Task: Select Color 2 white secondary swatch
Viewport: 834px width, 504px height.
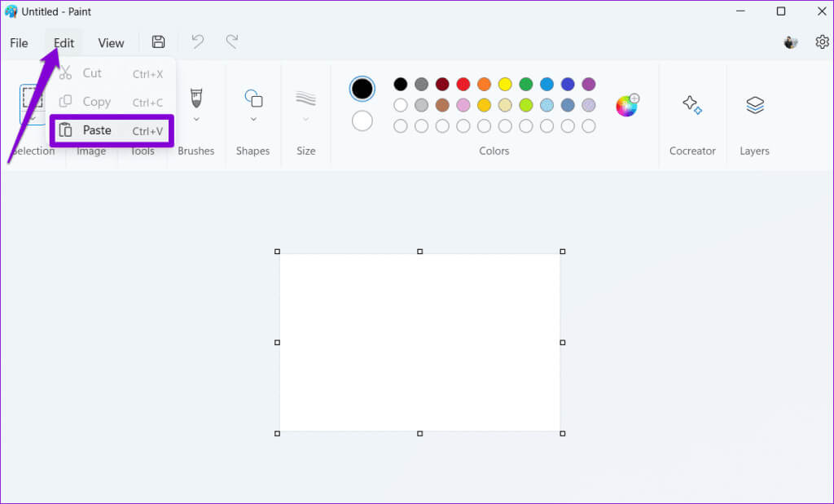Action: (362, 121)
